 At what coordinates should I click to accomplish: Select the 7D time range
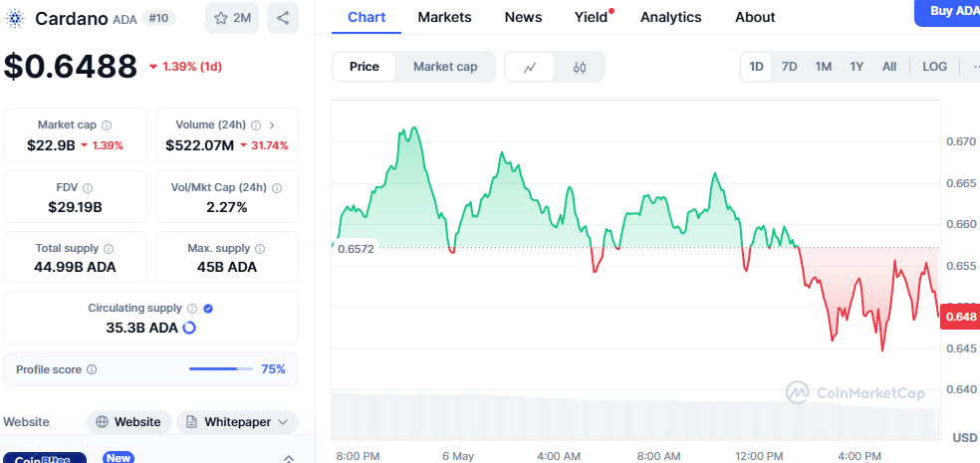[x=789, y=67]
